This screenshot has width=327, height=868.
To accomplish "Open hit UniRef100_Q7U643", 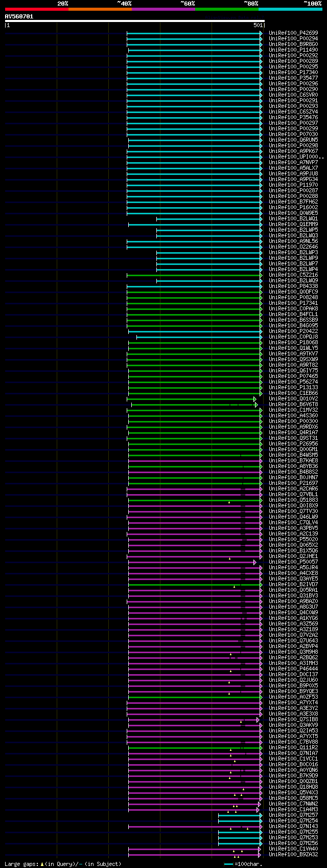I will [x=293, y=640].
